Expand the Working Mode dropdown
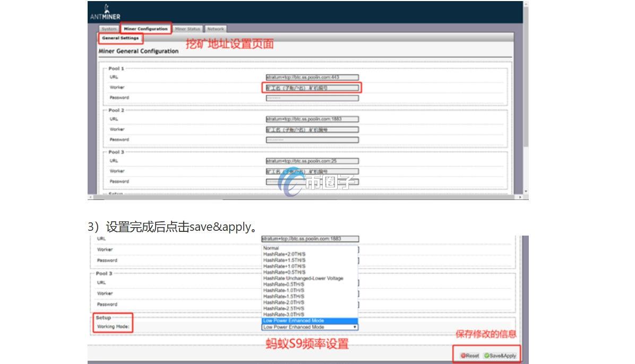This screenshot has width=635, height=364. (x=310, y=327)
